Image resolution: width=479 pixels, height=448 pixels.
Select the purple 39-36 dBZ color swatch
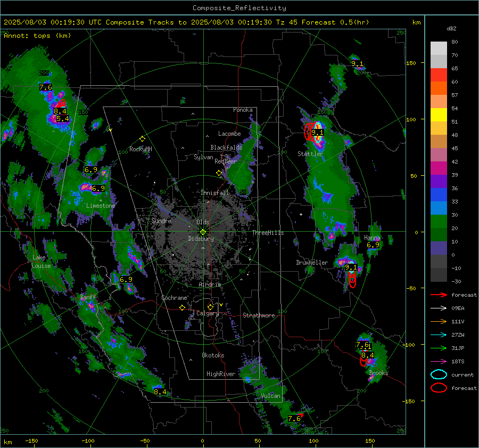point(439,182)
